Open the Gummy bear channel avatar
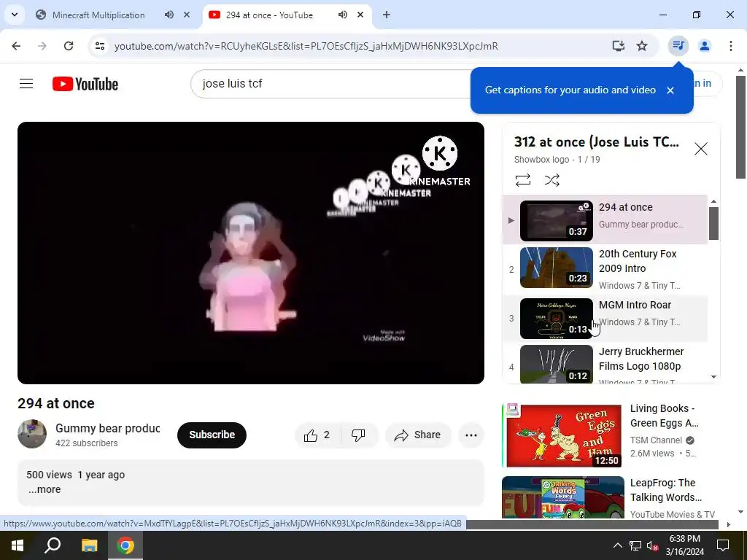747x560 pixels. pos(32,434)
